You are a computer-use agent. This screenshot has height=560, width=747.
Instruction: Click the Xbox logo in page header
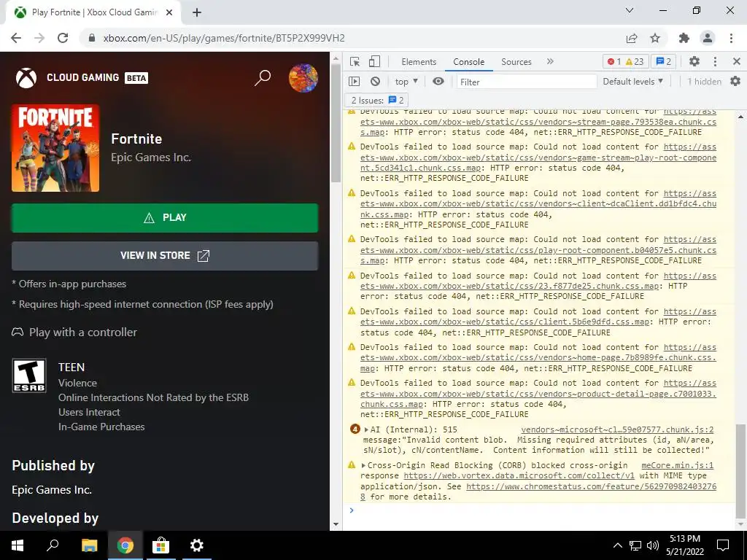(x=26, y=77)
